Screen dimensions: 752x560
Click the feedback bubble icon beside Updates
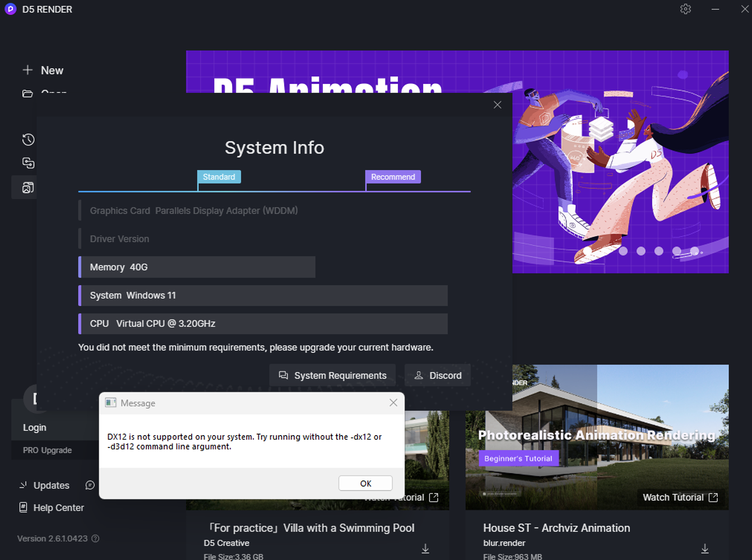pos(90,485)
